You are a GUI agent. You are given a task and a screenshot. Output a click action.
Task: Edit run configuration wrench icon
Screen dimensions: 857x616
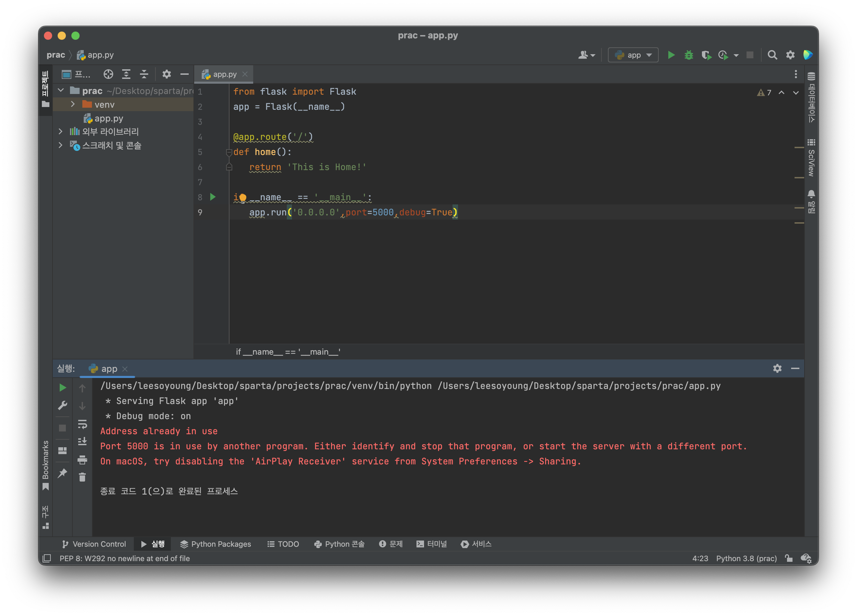pyautogui.click(x=63, y=406)
